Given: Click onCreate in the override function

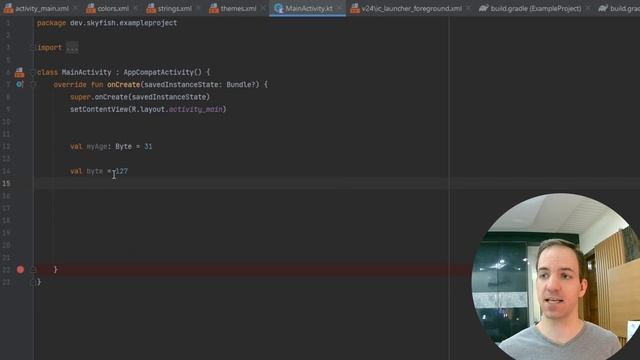Looking at the screenshot, I should point(123,84).
